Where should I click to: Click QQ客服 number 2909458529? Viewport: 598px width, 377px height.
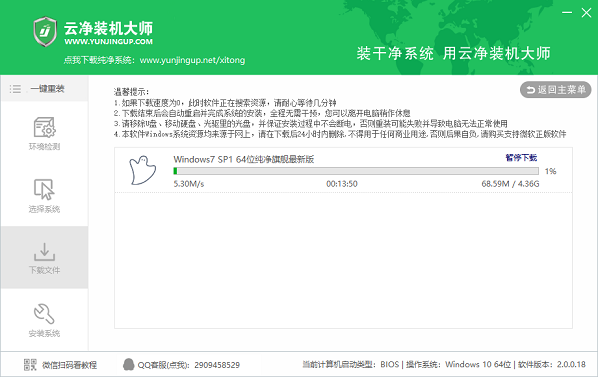click(217, 365)
